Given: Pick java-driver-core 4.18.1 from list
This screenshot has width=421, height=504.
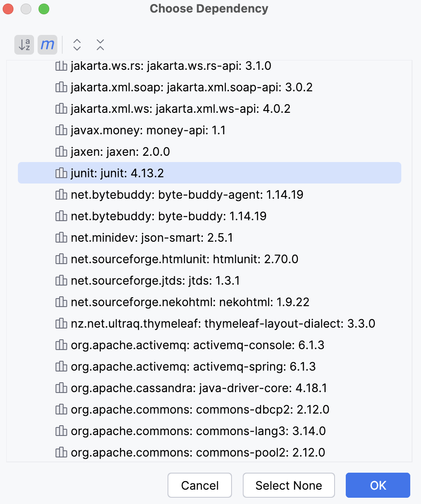Looking at the screenshot, I should click(198, 388).
